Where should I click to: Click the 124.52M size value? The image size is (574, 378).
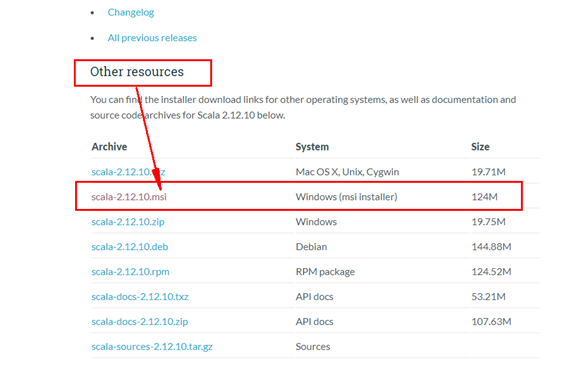point(491,272)
